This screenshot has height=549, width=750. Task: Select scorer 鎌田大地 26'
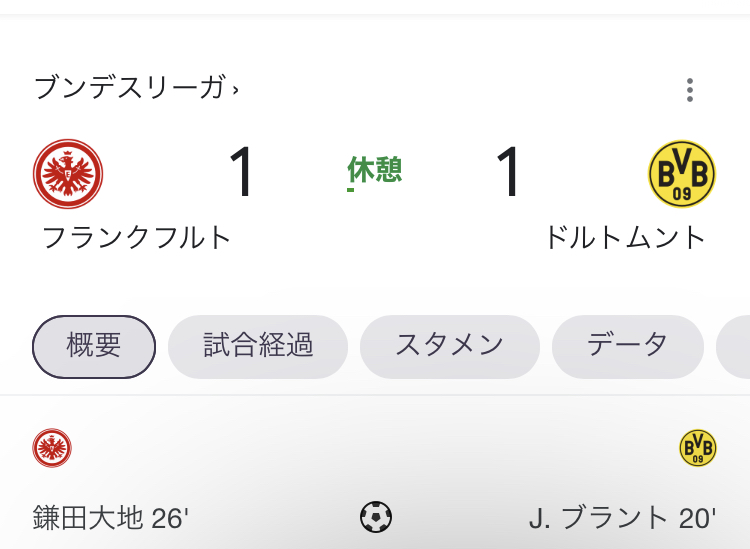coord(110,518)
